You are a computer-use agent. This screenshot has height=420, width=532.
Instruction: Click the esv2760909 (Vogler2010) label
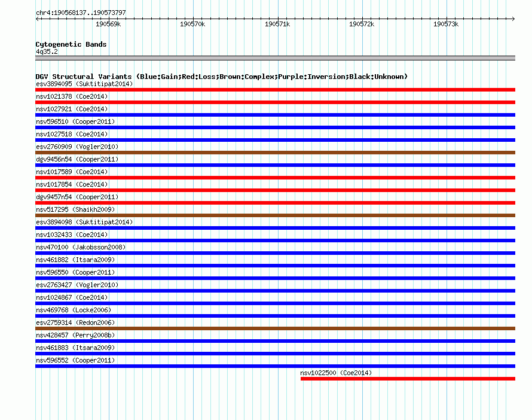pos(77,147)
